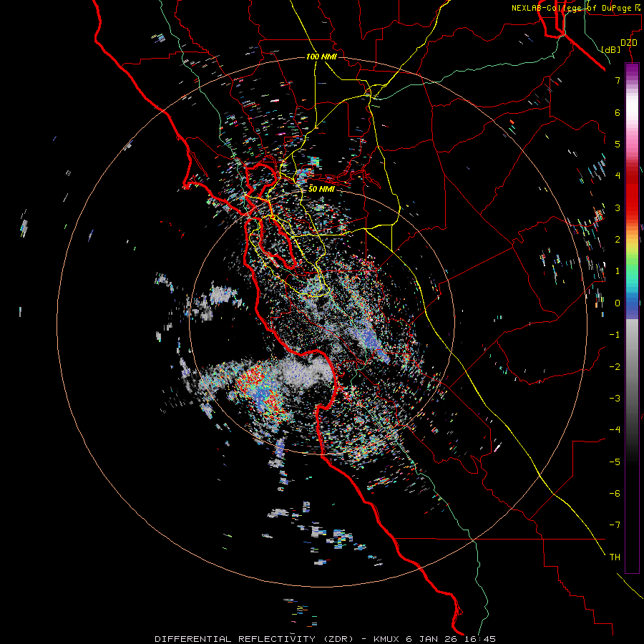Screen dimensions: 644x644
Task: Click the -5 value on the dB scale
Action: click(615, 462)
